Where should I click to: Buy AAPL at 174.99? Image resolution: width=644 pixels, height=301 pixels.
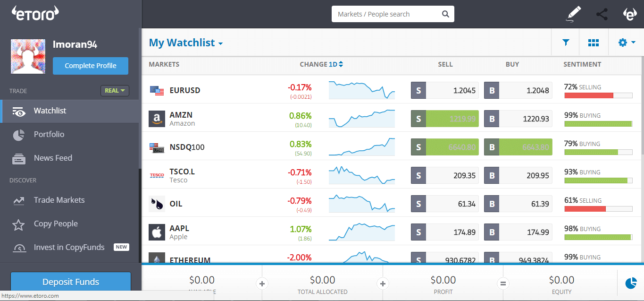(518, 232)
